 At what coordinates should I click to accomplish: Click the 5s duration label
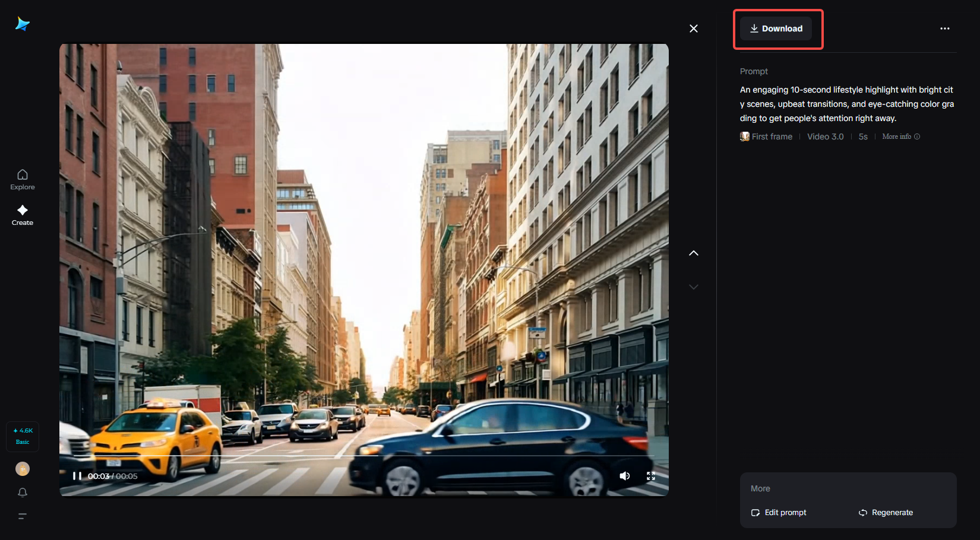pos(863,136)
